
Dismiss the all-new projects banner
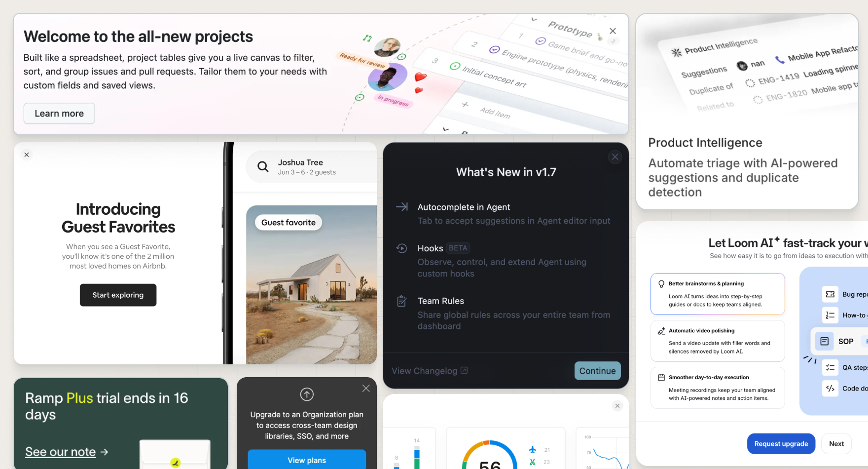613,31
